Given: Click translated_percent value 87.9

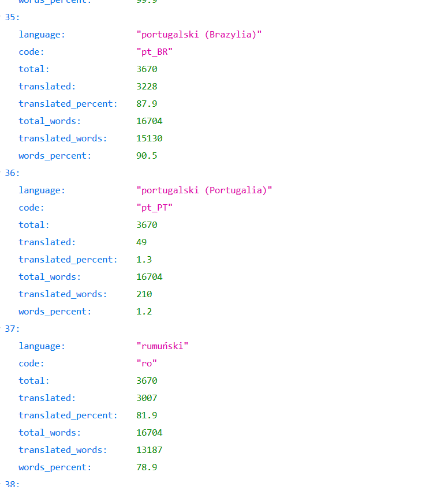Looking at the screenshot, I should click(x=147, y=104).
